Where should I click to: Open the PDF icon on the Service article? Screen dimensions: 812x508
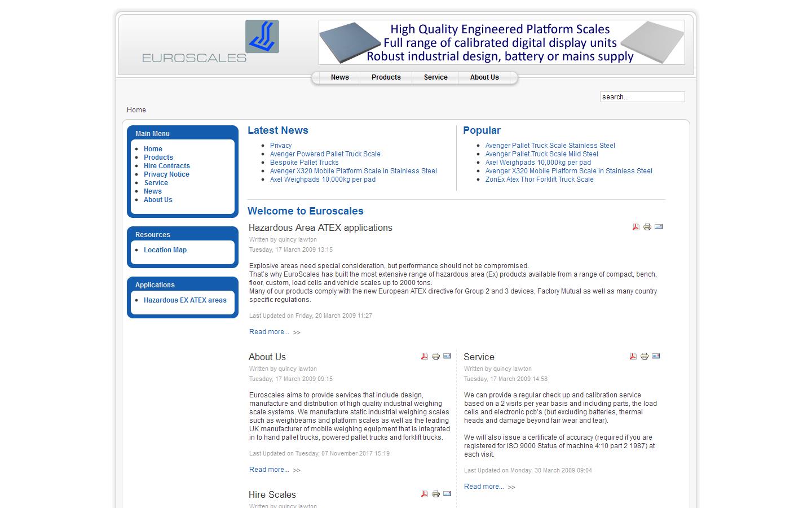(632, 356)
